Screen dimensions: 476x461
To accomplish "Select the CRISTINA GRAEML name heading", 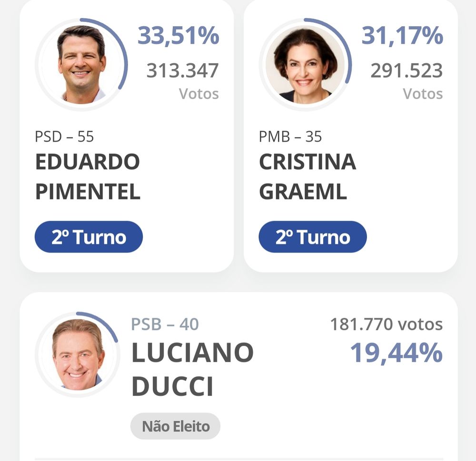I will [307, 177].
